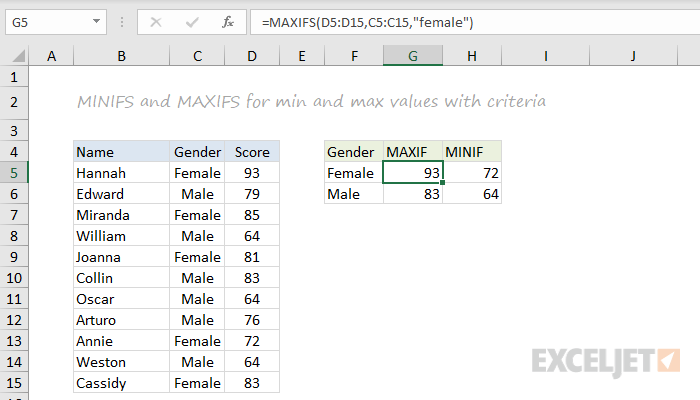The image size is (700, 400).
Task: Select column G header
Action: pos(413,56)
